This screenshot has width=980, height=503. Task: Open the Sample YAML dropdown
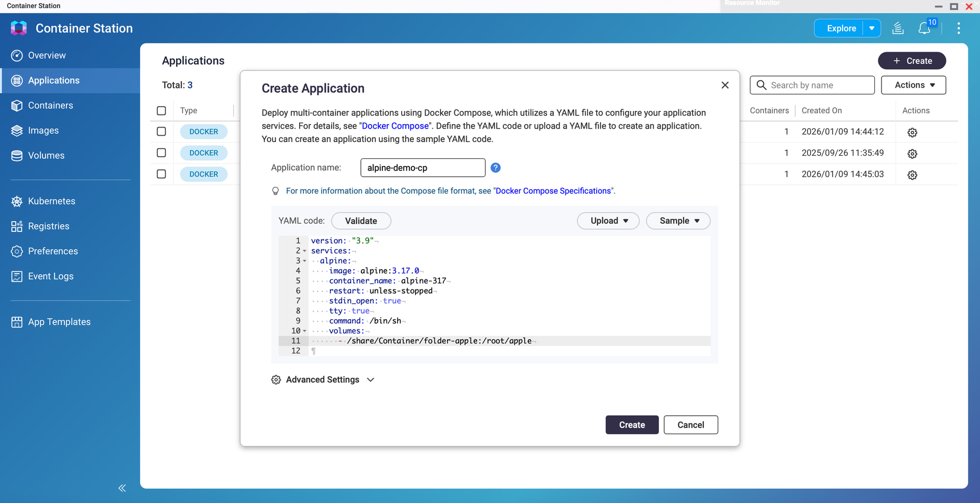click(x=678, y=221)
